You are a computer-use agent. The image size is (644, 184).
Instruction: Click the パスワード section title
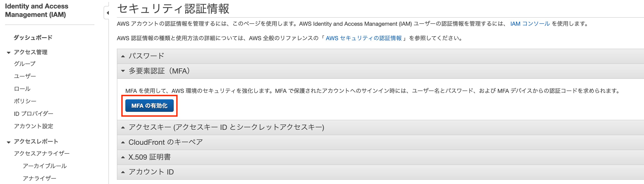pos(146,56)
